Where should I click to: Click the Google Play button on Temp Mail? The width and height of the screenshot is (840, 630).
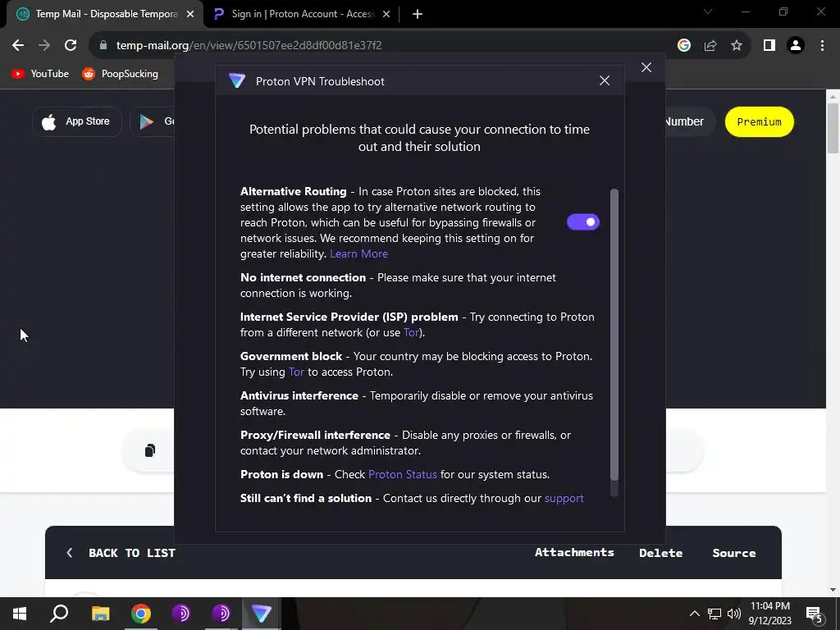153,121
